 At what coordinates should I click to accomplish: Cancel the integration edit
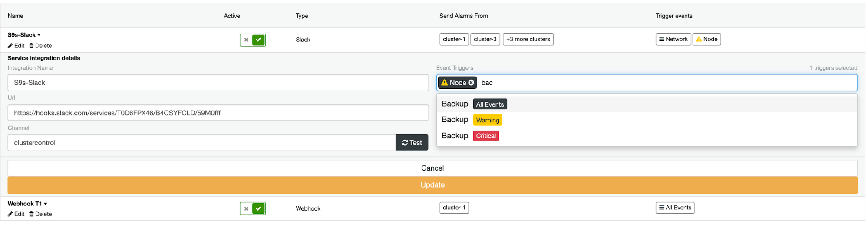432,168
